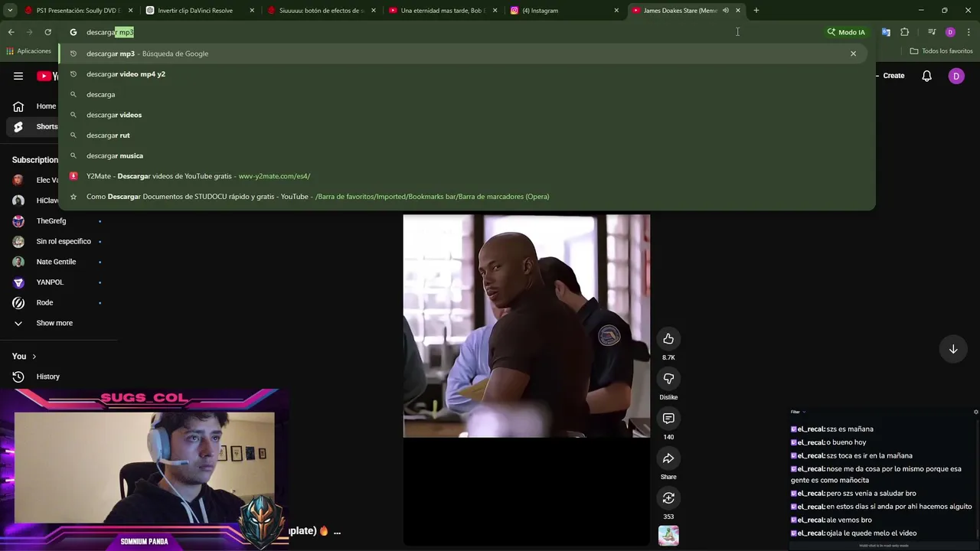Like the YouTube Short

point(668,339)
